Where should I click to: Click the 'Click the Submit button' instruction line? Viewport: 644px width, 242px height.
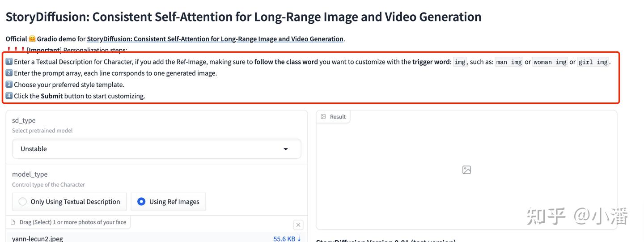point(75,96)
